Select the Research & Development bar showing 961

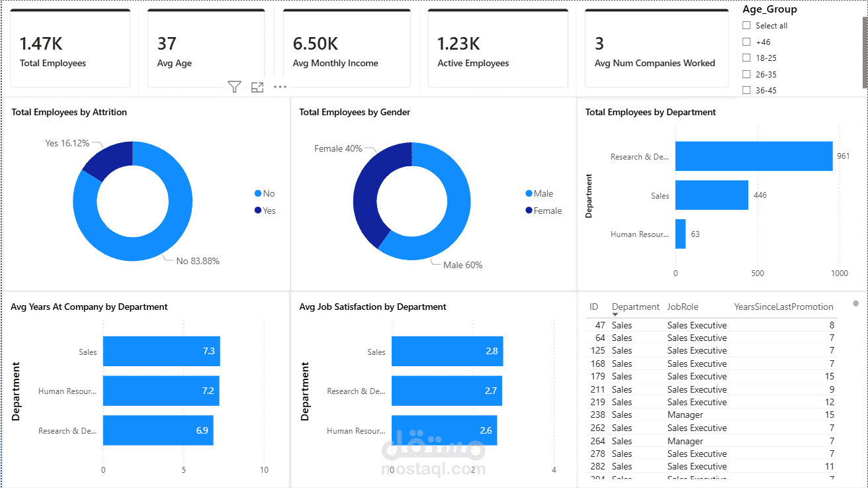(x=754, y=156)
